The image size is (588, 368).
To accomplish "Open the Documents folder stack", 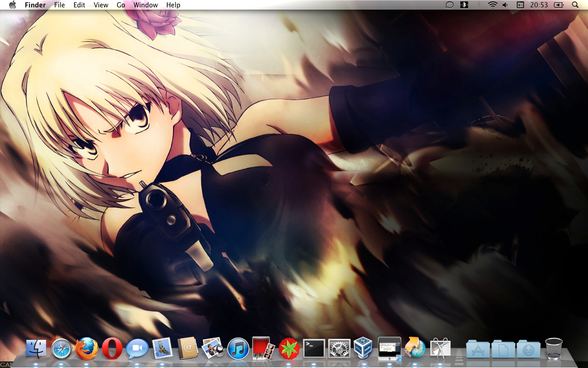I will (503, 349).
